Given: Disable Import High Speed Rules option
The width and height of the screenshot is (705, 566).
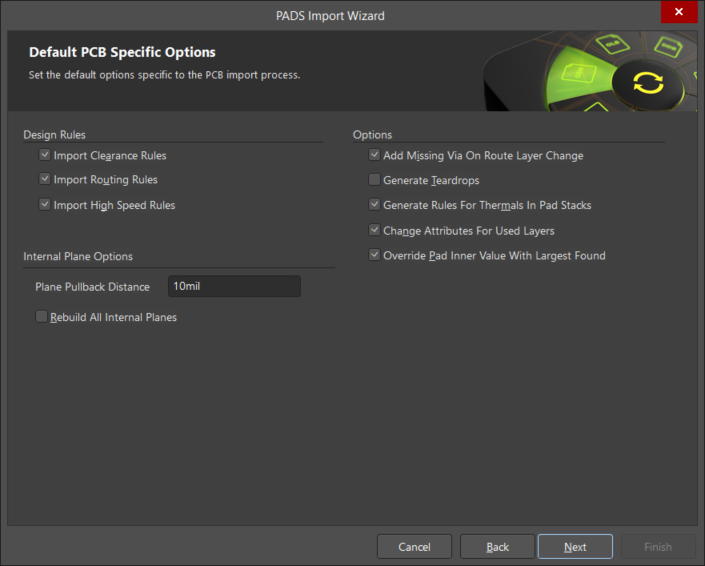Looking at the screenshot, I should pyautogui.click(x=45, y=205).
